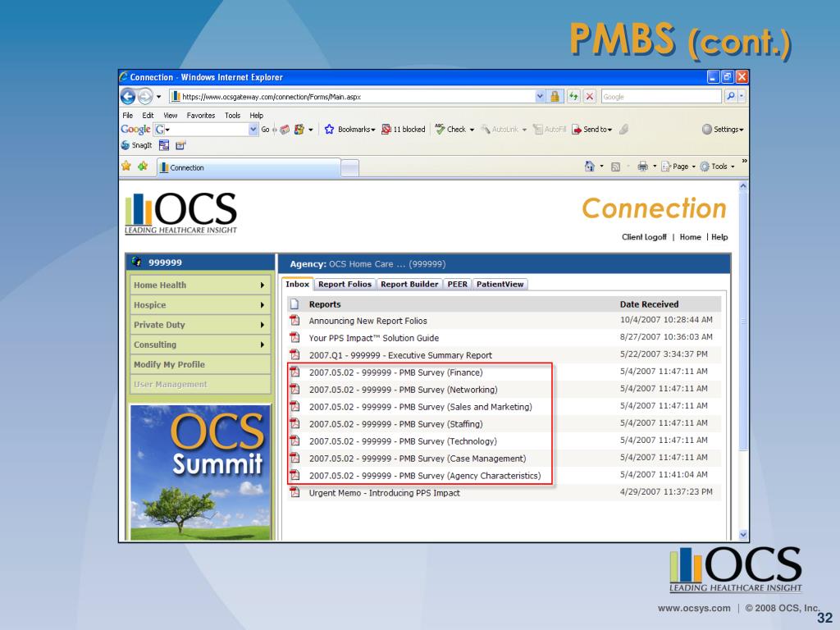The width and height of the screenshot is (840, 630).
Task: Expand the Consulting sidebar menu
Action: tap(200, 345)
